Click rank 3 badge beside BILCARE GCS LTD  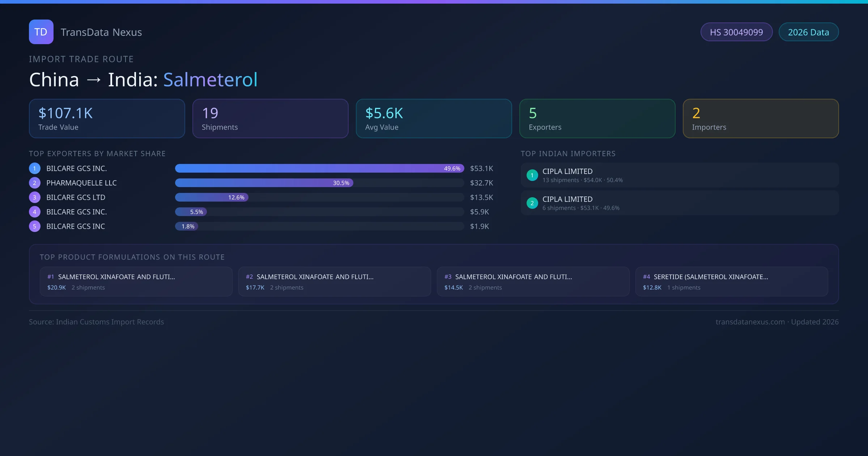[35, 197]
